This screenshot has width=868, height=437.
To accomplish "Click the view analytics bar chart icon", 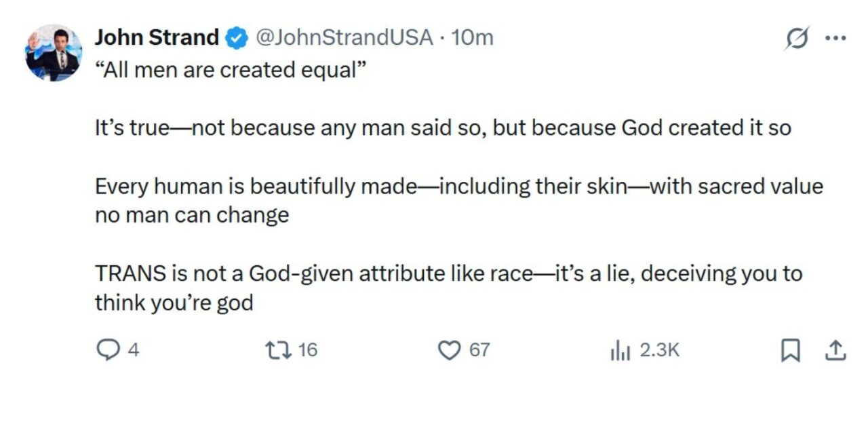I will [620, 350].
